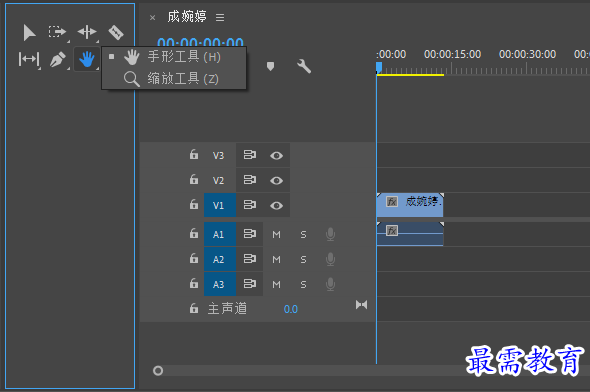This screenshot has width=590, height=392.
Task: Toggle lock on 主声道 track
Action: (x=194, y=308)
